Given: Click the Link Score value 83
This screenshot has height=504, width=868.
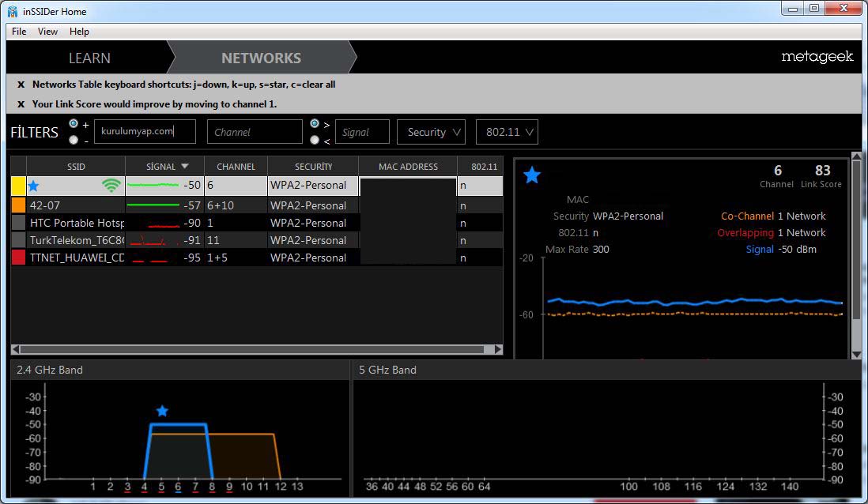Looking at the screenshot, I should (x=823, y=171).
